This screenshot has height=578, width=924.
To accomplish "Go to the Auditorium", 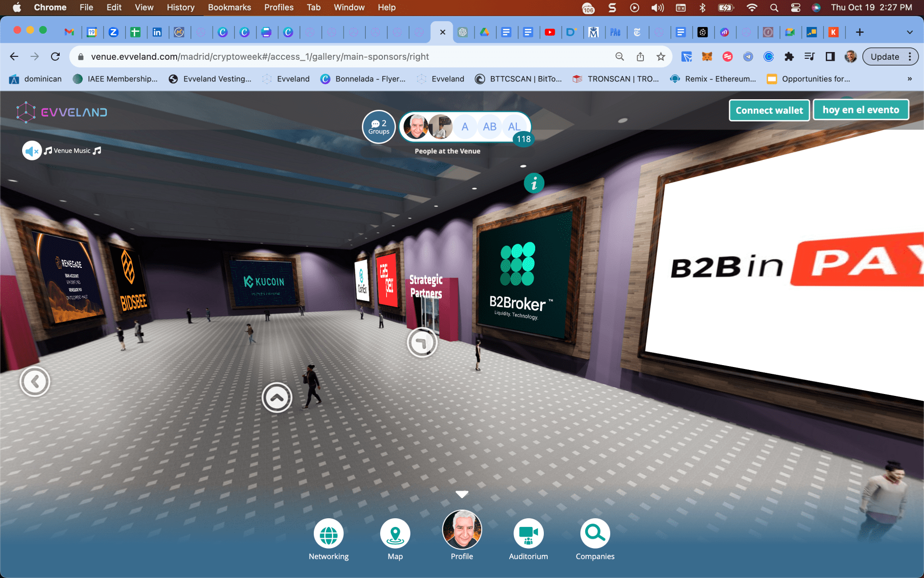I will click(x=528, y=534).
